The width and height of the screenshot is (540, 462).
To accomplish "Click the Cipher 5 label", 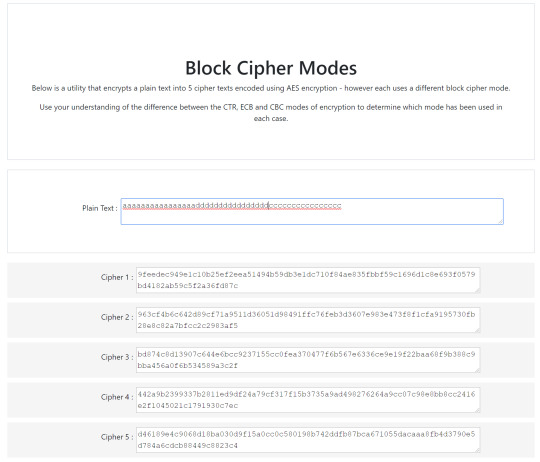I will pyautogui.click(x=117, y=437).
